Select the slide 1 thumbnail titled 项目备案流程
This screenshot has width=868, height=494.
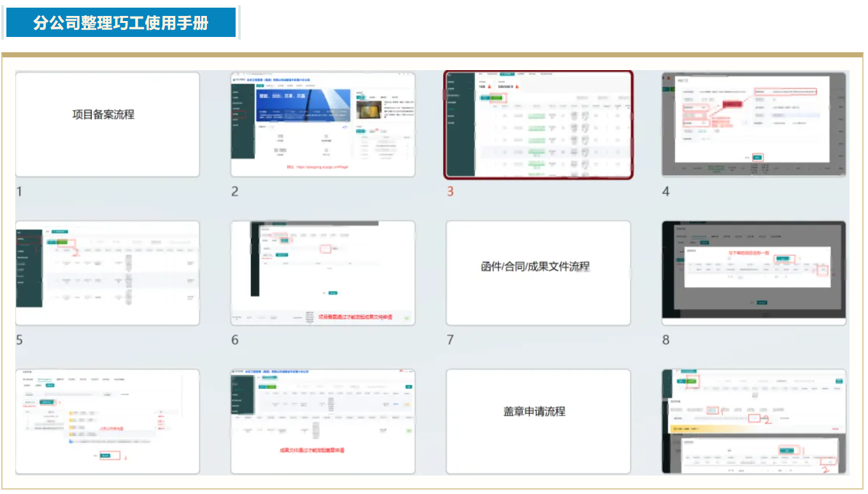(x=107, y=124)
